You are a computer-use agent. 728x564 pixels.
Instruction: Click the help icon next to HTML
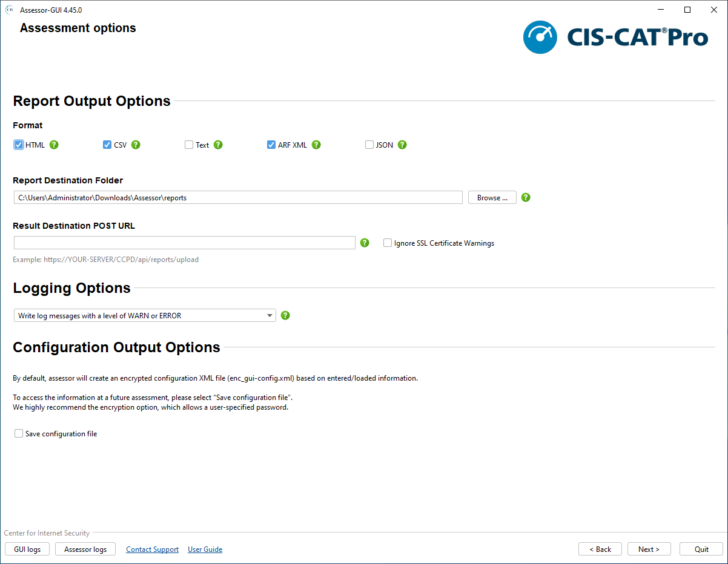pyautogui.click(x=54, y=145)
